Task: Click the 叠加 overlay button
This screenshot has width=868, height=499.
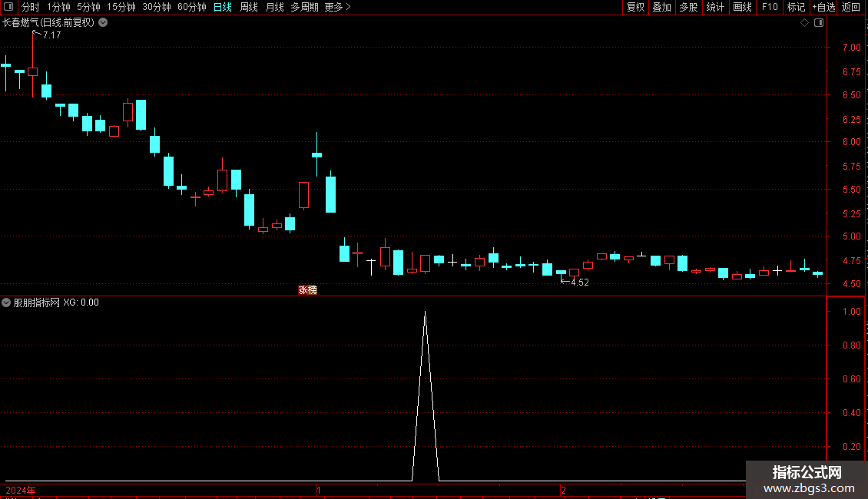Action: click(x=662, y=7)
